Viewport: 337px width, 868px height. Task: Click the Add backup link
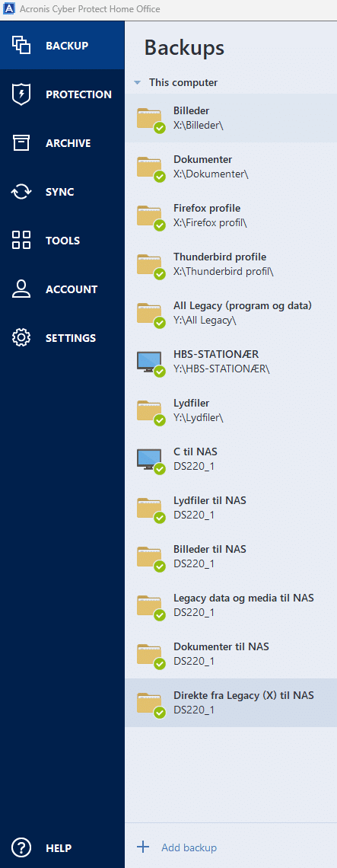point(189,847)
